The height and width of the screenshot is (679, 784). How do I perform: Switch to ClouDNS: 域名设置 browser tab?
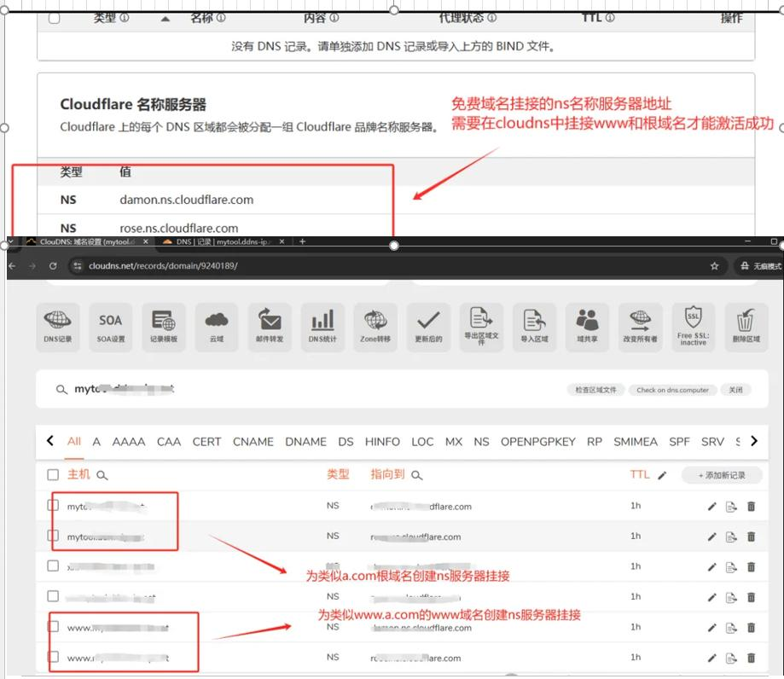click(x=88, y=241)
